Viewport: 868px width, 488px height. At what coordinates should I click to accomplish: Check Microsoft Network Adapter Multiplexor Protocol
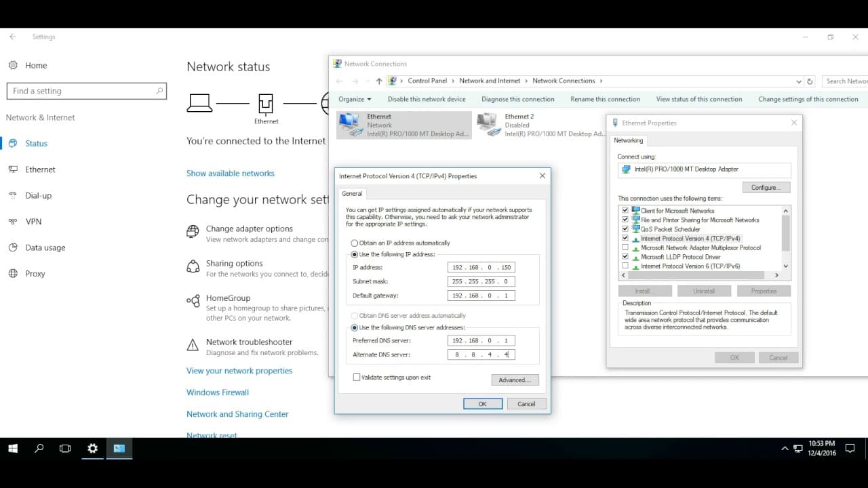(x=625, y=247)
